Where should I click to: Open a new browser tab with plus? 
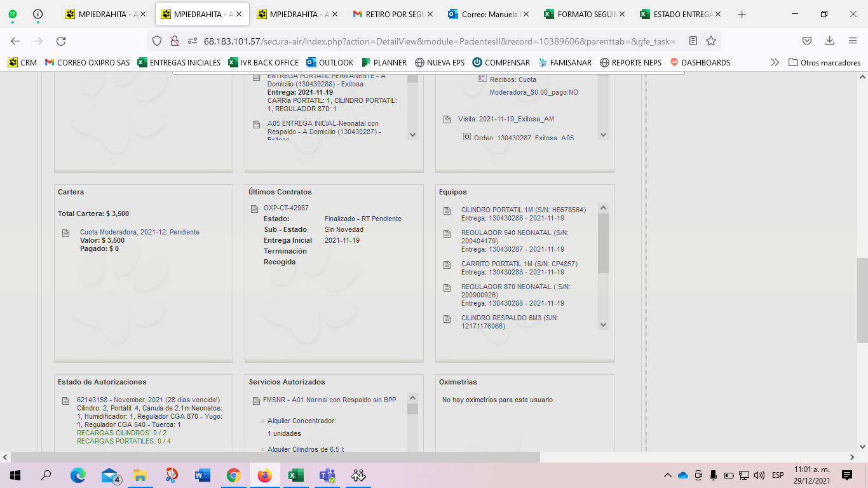[742, 14]
